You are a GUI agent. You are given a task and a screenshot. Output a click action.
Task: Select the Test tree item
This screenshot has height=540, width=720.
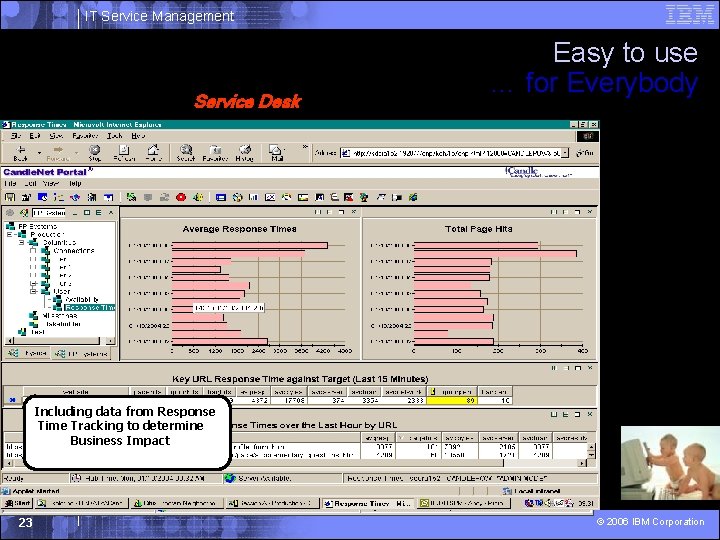38,332
